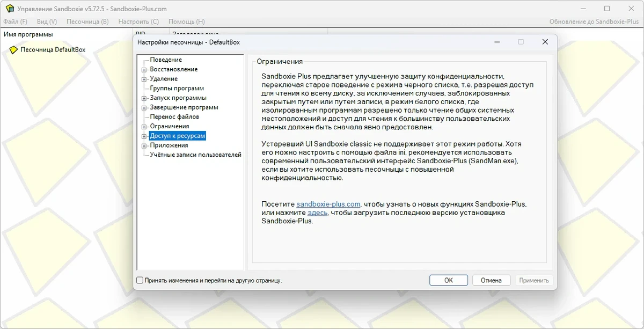644x329 pixels.
Task: Open the sandboxie-plus.com link
Action: tap(328, 204)
